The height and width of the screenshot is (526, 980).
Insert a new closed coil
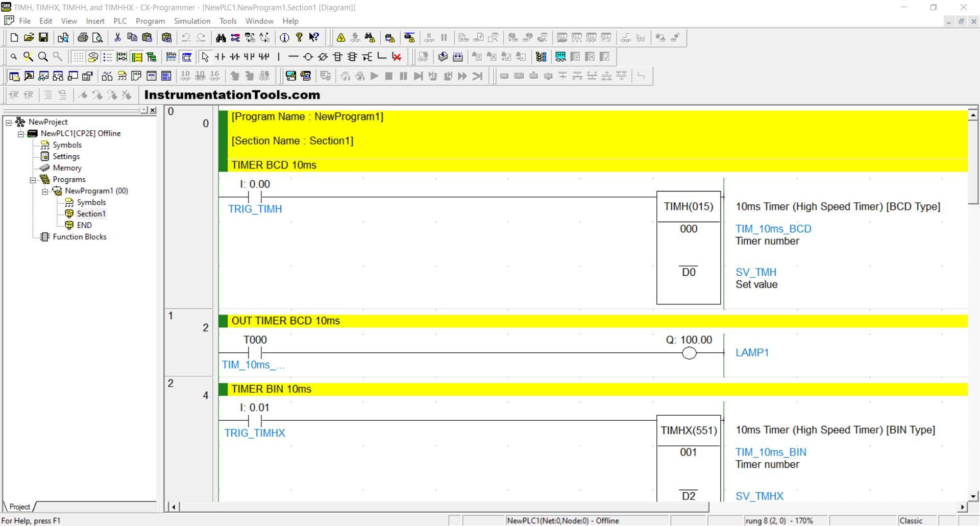pyautogui.click(x=323, y=57)
